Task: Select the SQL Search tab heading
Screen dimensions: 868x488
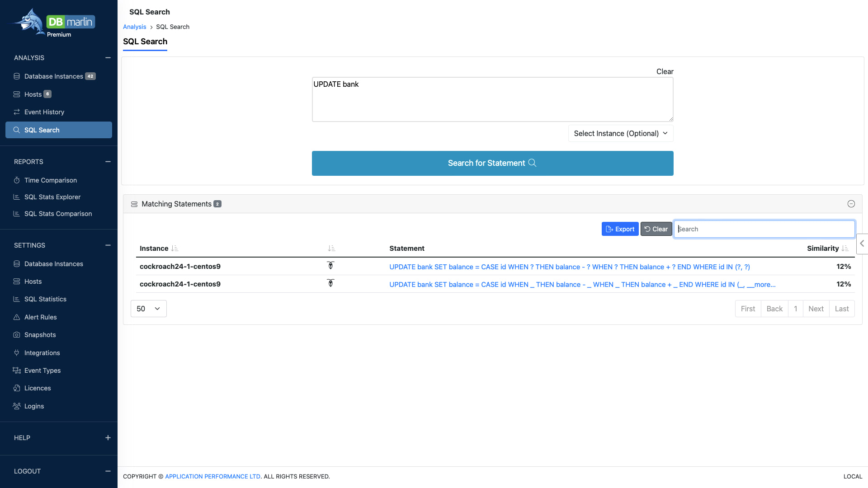Action: tap(145, 42)
